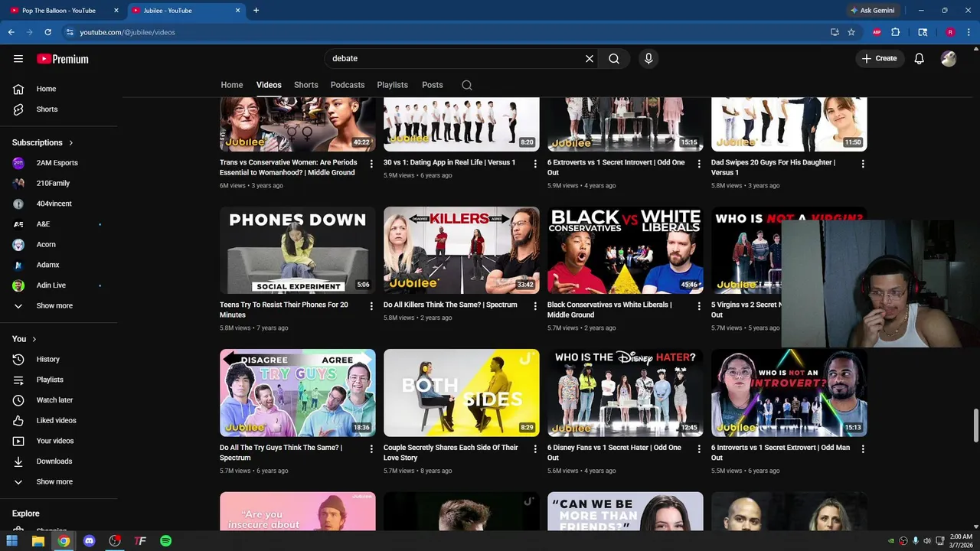Open the account avatar menu
This screenshot has height=551, width=980.
949,58
